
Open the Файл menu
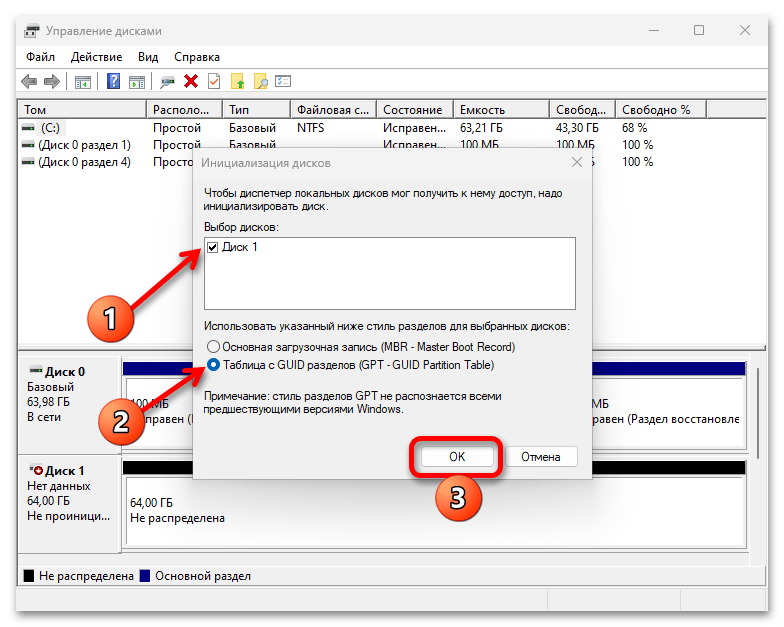coord(40,57)
